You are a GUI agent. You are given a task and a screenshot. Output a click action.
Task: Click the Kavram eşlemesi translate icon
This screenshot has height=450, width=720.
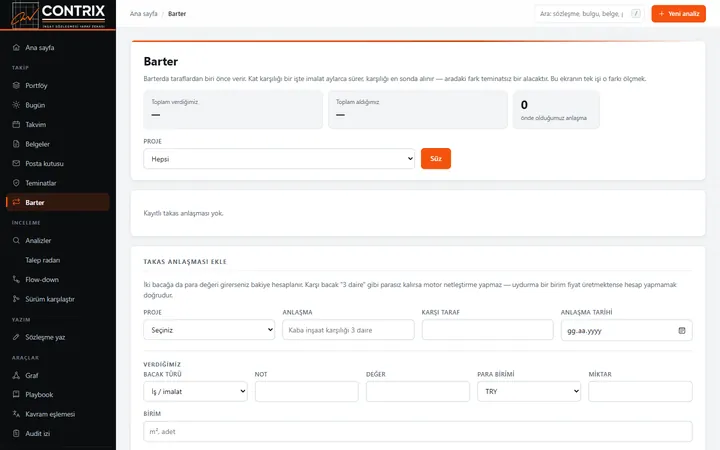coord(16,414)
